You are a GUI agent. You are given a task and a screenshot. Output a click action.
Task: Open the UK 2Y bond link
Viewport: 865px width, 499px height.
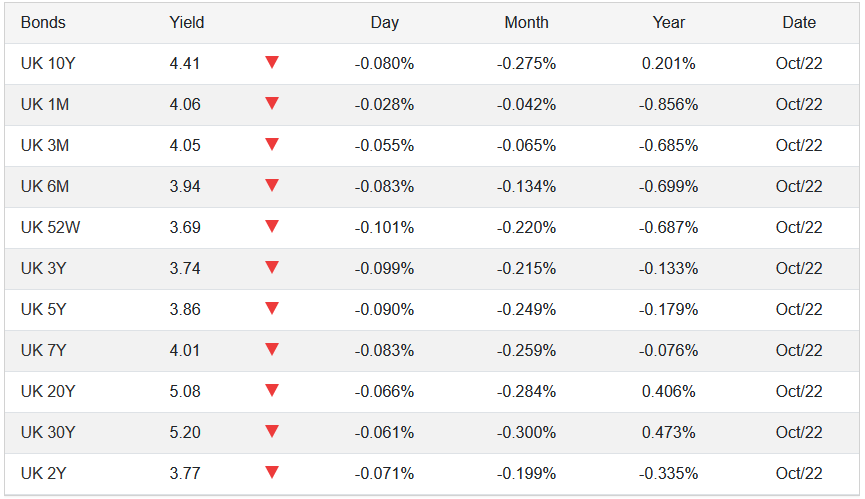point(44,473)
